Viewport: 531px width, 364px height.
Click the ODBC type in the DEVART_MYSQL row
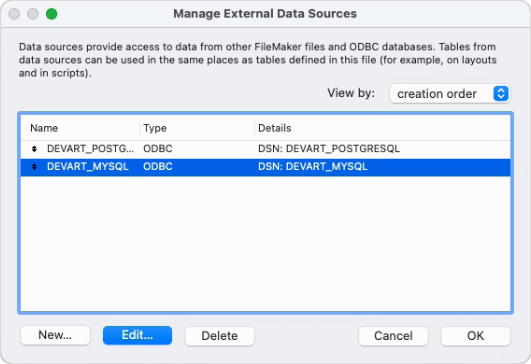[x=158, y=167]
